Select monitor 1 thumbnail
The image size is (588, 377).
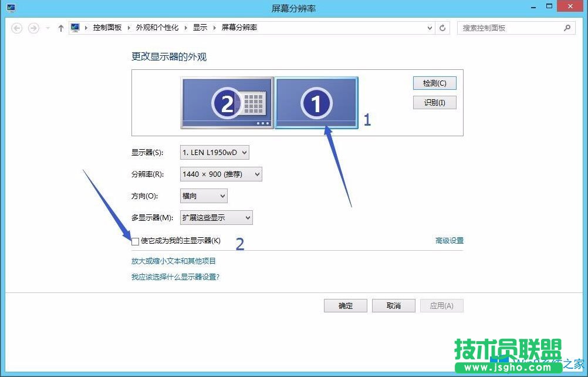pyautogui.click(x=316, y=102)
